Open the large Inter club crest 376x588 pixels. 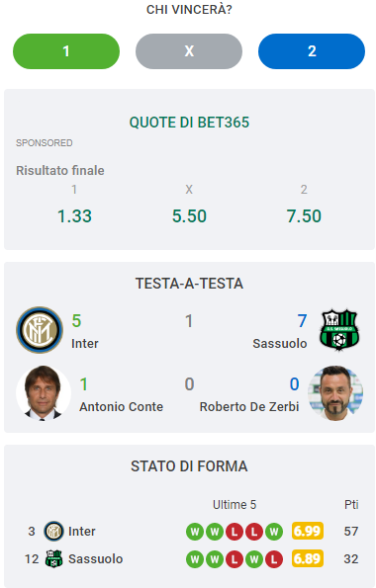tap(40, 330)
